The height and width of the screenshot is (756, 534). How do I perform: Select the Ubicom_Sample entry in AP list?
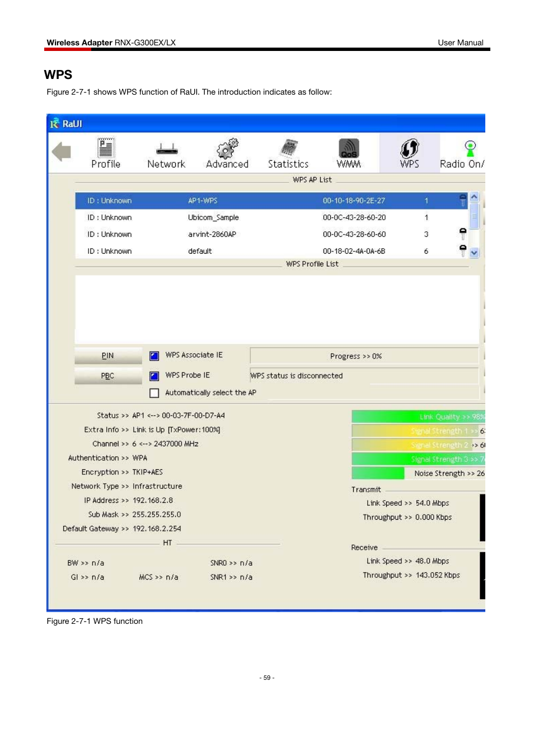click(271, 217)
